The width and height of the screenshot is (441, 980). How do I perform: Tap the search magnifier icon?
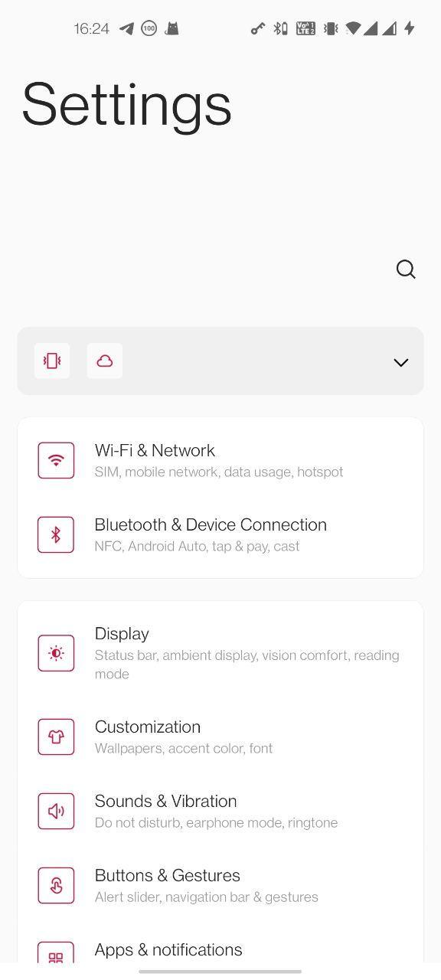click(406, 269)
